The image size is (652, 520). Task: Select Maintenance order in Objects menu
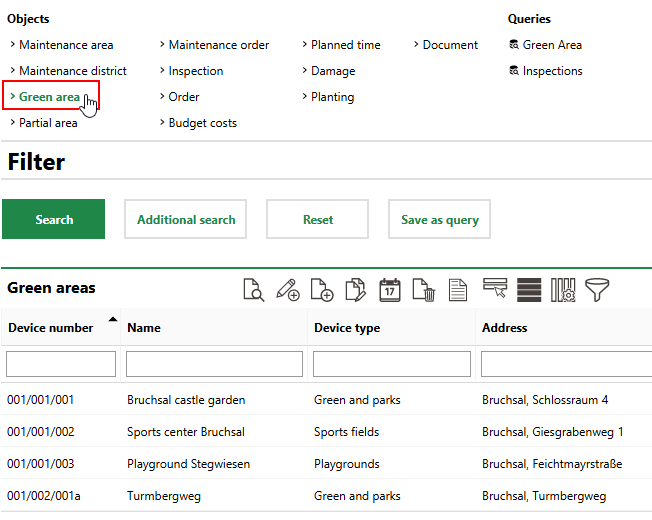pyautogui.click(x=218, y=45)
